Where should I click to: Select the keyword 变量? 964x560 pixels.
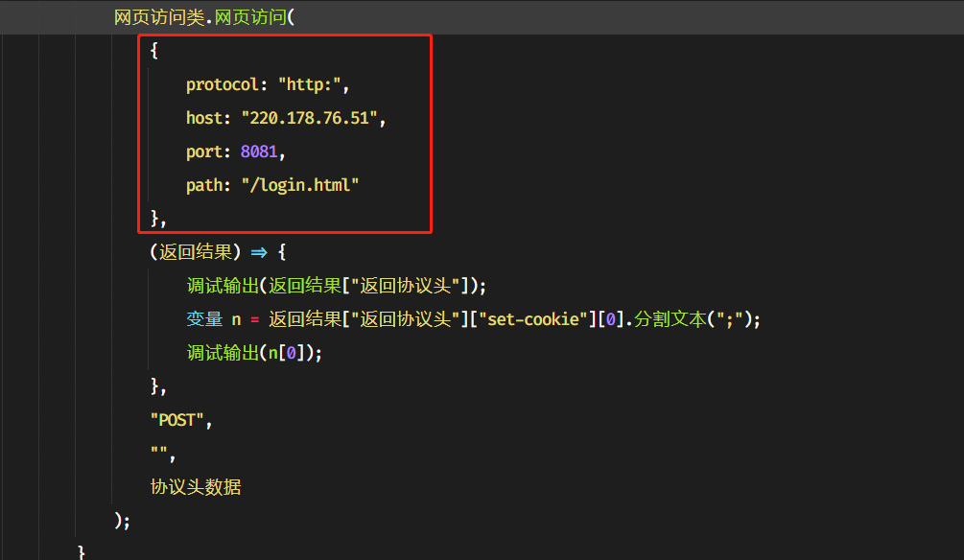tap(204, 319)
